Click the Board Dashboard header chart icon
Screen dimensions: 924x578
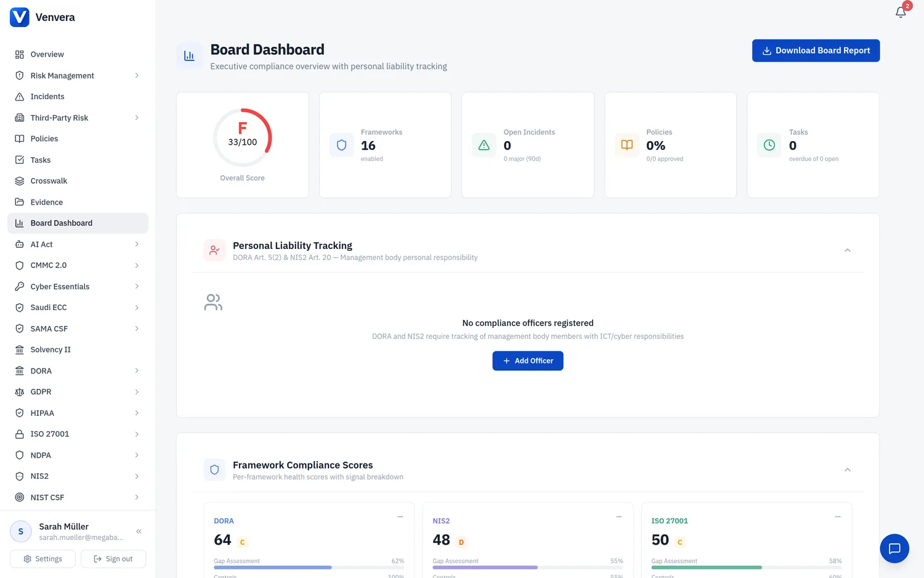click(189, 56)
